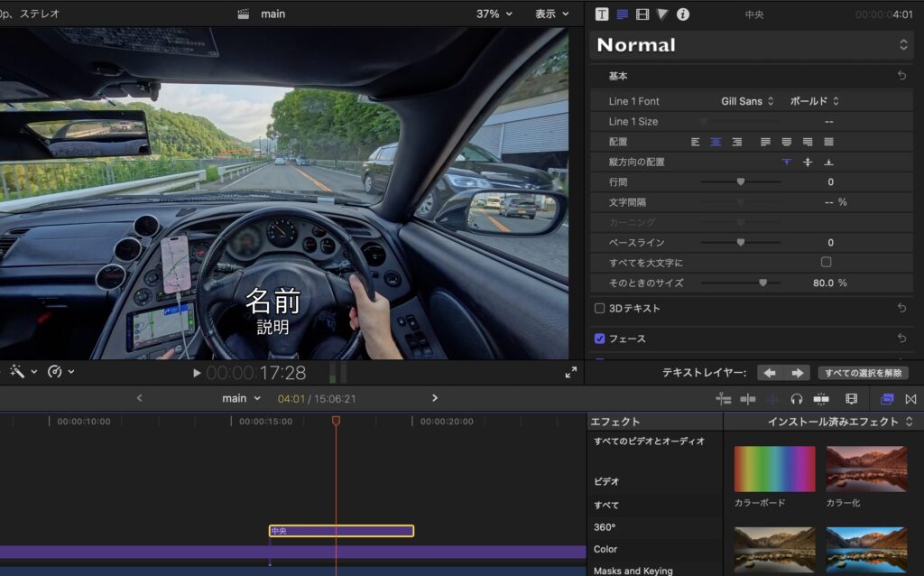
Task: Go to next text layer arrow
Action: click(x=798, y=373)
